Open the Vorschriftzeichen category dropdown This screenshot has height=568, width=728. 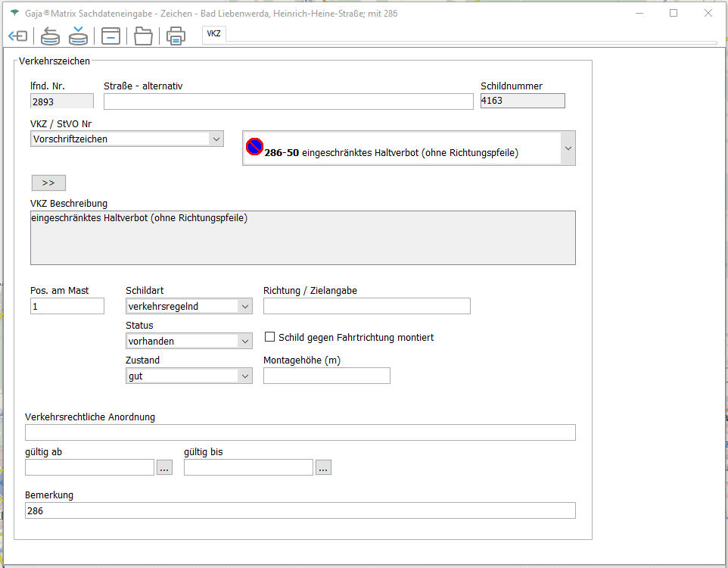coord(216,139)
